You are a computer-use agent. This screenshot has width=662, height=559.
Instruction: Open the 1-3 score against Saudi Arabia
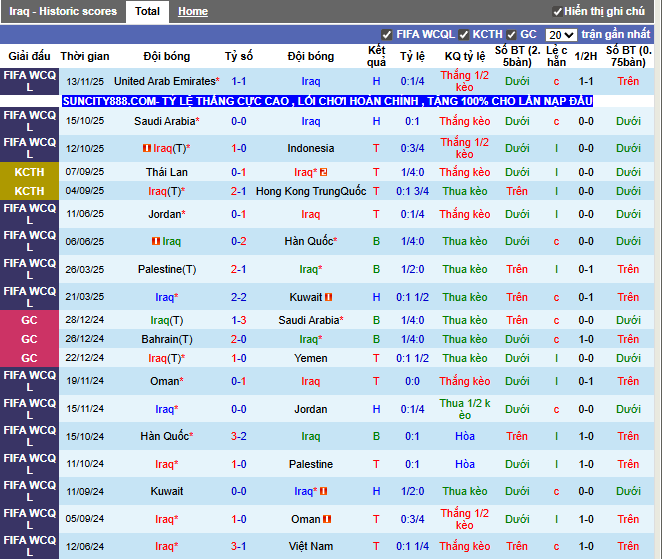coord(239,320)
